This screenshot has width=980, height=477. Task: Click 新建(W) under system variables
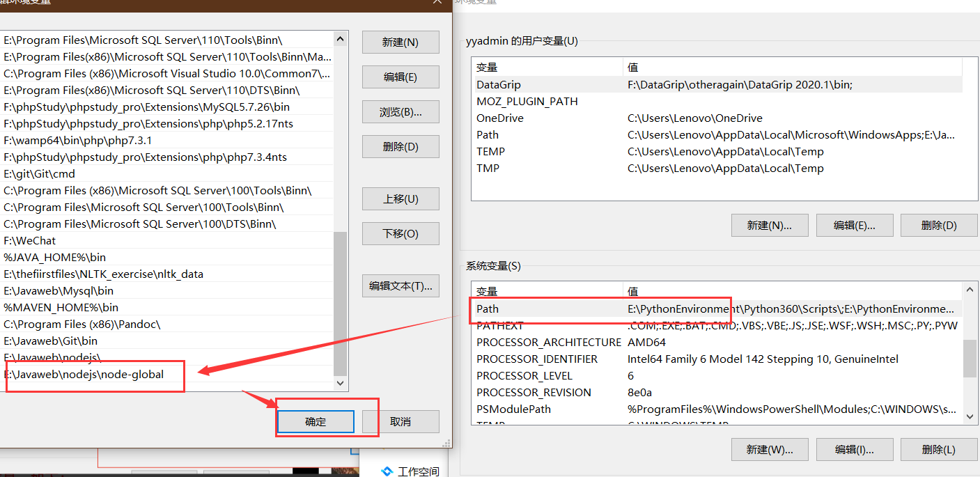[x=769, y=449]
